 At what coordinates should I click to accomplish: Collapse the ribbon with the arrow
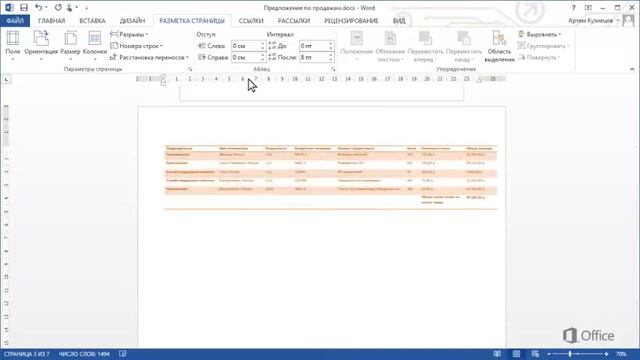(632, 69)
